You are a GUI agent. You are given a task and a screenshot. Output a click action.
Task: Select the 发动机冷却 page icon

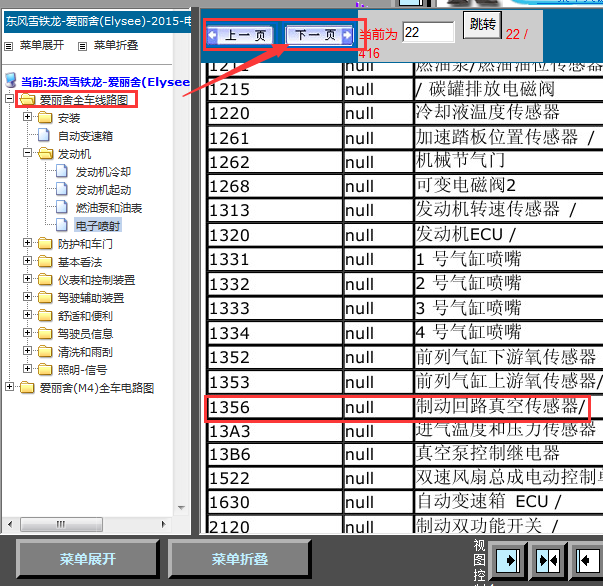click(x=62, y=172)
